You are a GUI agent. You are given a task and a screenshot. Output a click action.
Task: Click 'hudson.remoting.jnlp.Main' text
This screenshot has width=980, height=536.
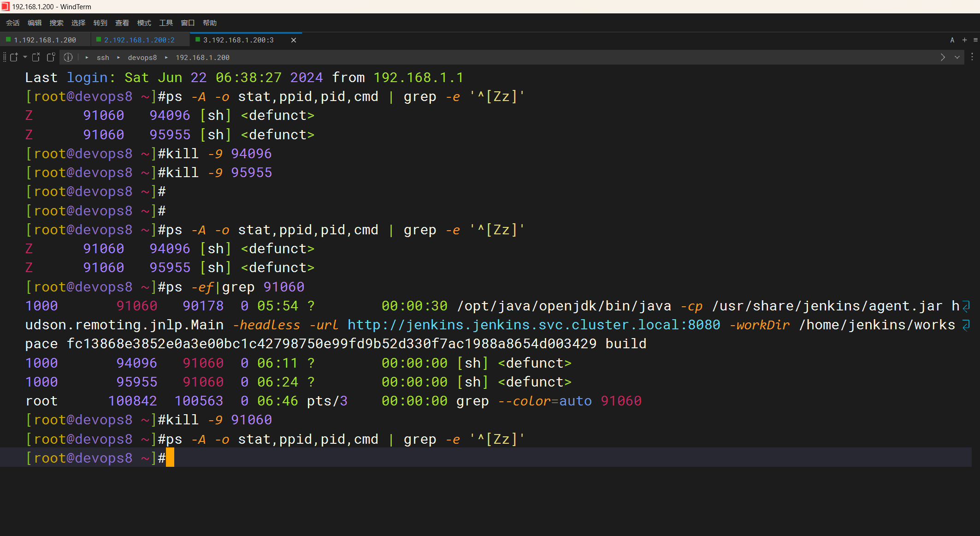[x=124, y=325]
